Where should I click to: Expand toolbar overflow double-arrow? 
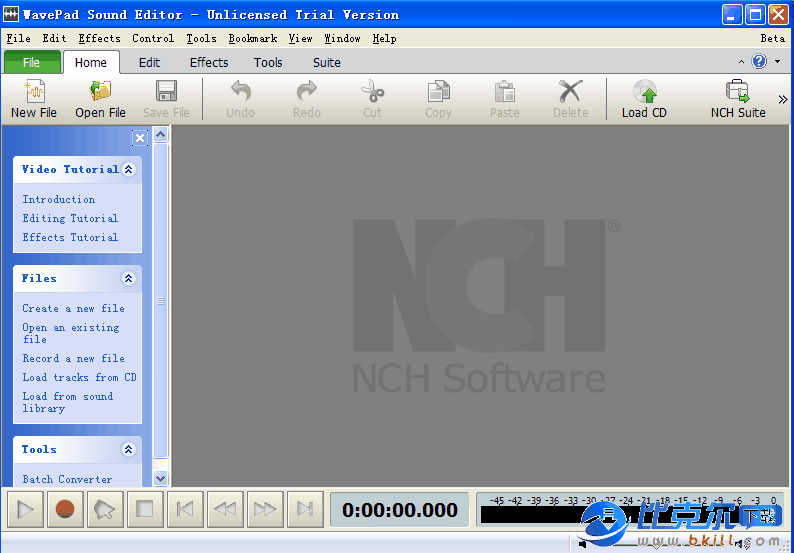pyautogui.click(x=783, y=99)
